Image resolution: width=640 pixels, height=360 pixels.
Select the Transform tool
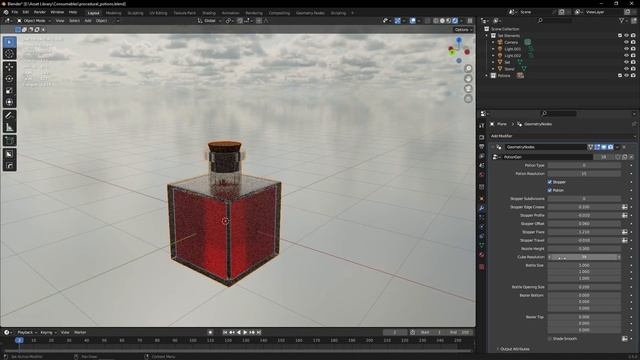9,102
